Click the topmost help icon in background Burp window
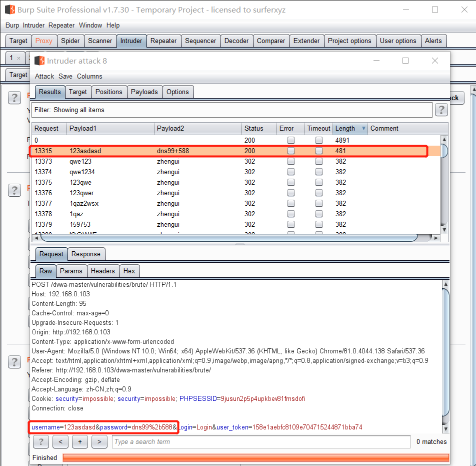Screen dimensions: 476x466 tap(14, 98)
